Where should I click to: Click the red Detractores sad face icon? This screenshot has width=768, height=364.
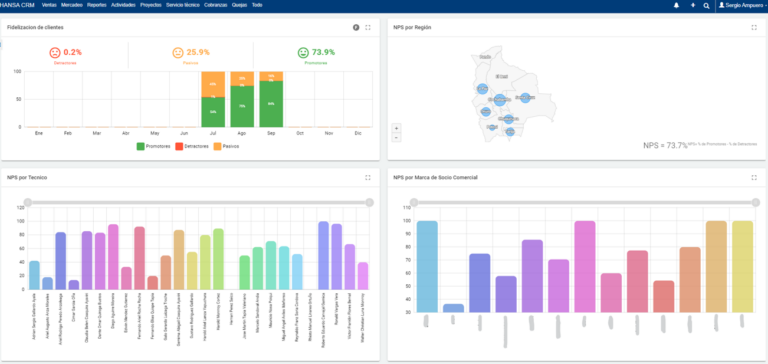pos(55,52)
